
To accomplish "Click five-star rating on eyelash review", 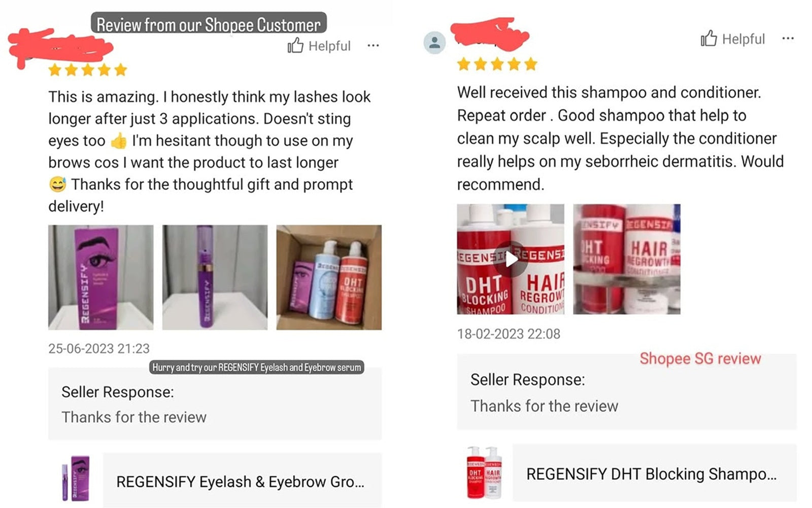I will (87, 70).
